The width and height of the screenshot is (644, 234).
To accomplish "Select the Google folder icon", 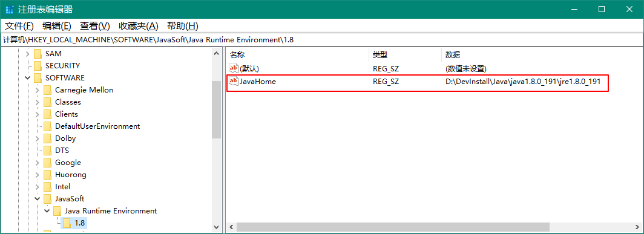I will pyautogui.click(x=48, y=163).
